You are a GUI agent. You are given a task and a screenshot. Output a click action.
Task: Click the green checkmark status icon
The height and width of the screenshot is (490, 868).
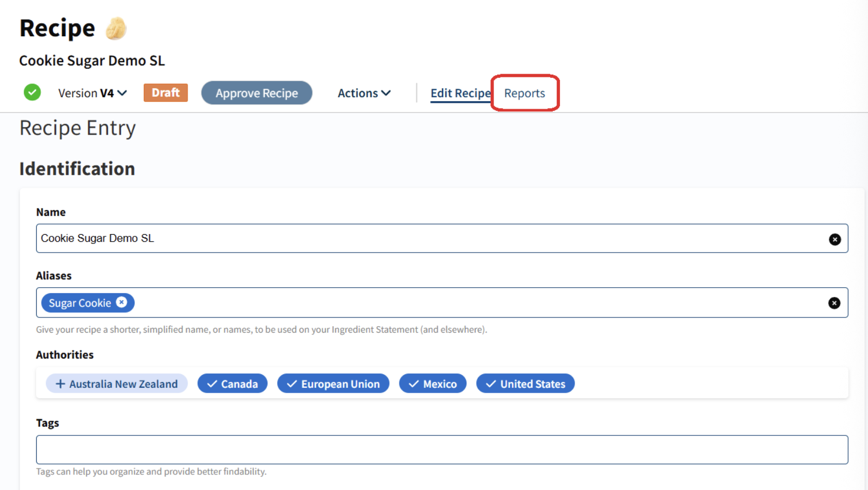click(x=32, y=92)
